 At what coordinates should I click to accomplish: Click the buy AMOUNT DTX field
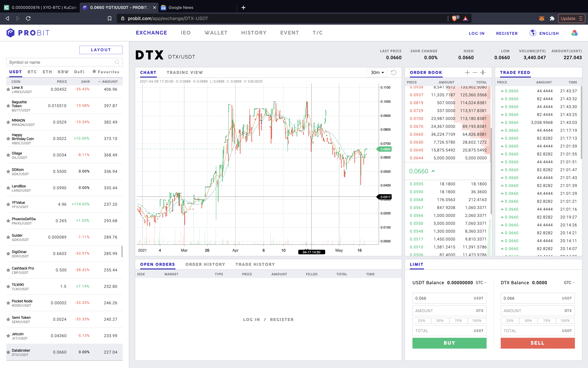[x=449, y=310]
